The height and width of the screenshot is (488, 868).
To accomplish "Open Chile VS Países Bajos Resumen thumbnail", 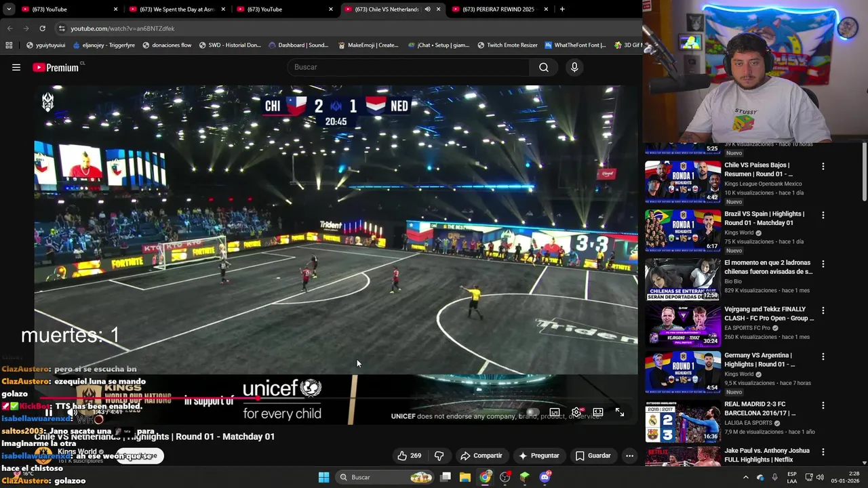I will (x=683, y=181).
